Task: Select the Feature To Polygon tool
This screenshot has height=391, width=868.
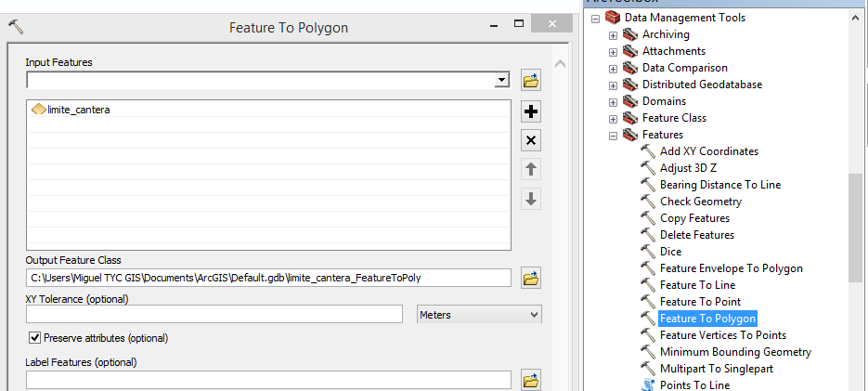Action: 707,319
